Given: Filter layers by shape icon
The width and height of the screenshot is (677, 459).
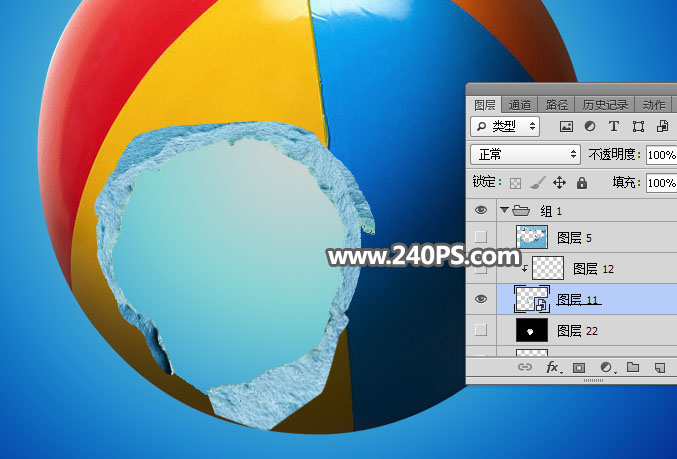Looking at the screenshot, I should point(638,127).
